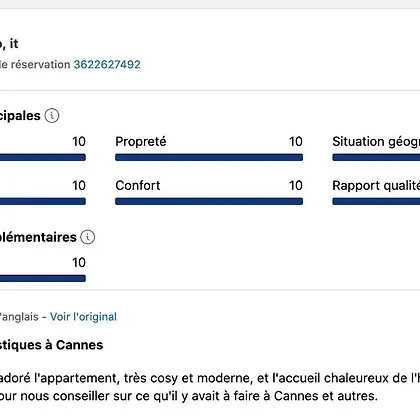Click the Propreté score of 10

(296, 141)
